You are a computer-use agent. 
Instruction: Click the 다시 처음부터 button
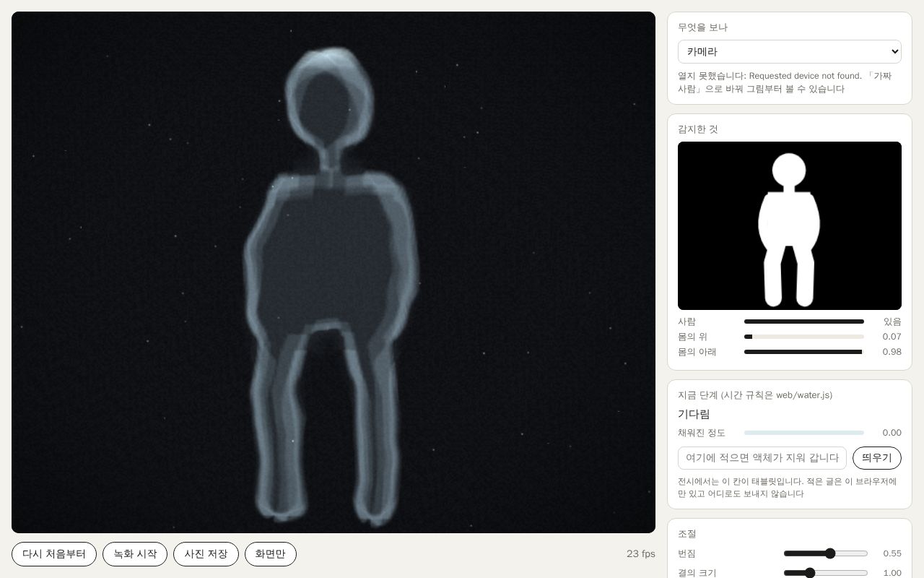pos(54,554)
